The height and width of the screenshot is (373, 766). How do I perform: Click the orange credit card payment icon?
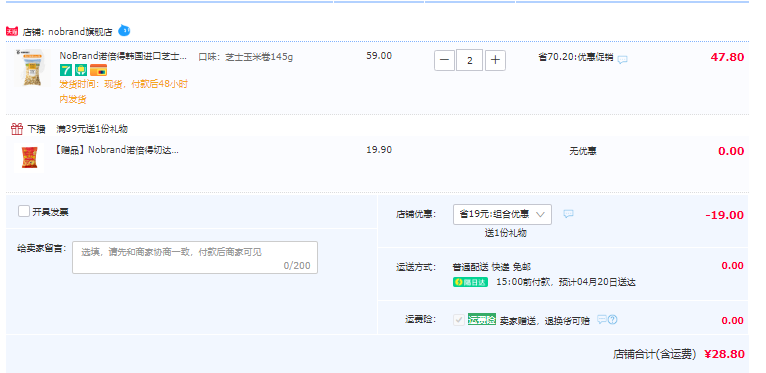pos(98,70)
